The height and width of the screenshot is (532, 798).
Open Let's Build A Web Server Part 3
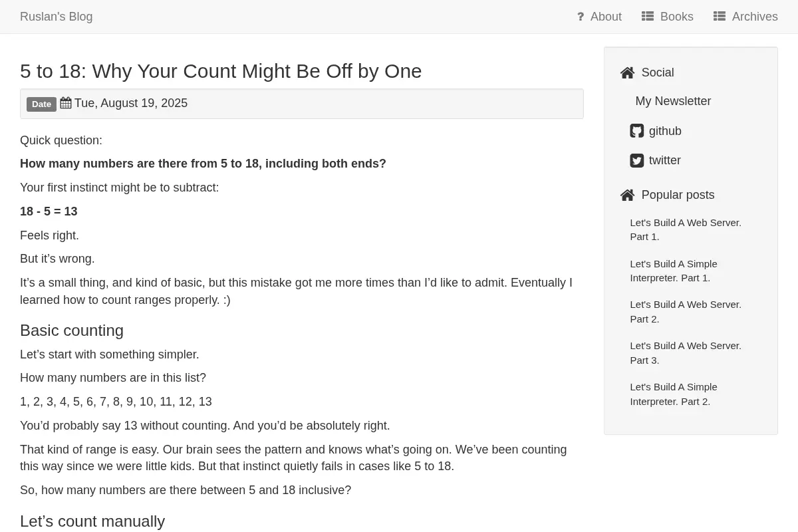[x=686, y=353]
